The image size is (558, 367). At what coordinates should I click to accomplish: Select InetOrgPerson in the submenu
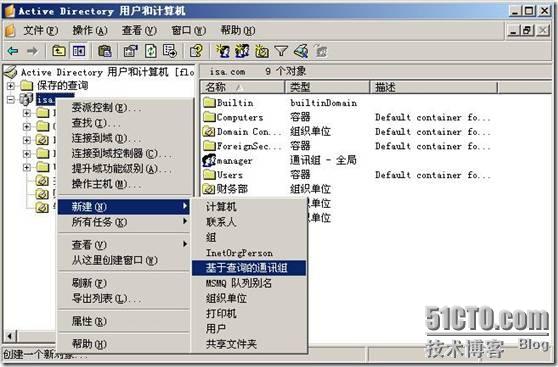[249, 252]
